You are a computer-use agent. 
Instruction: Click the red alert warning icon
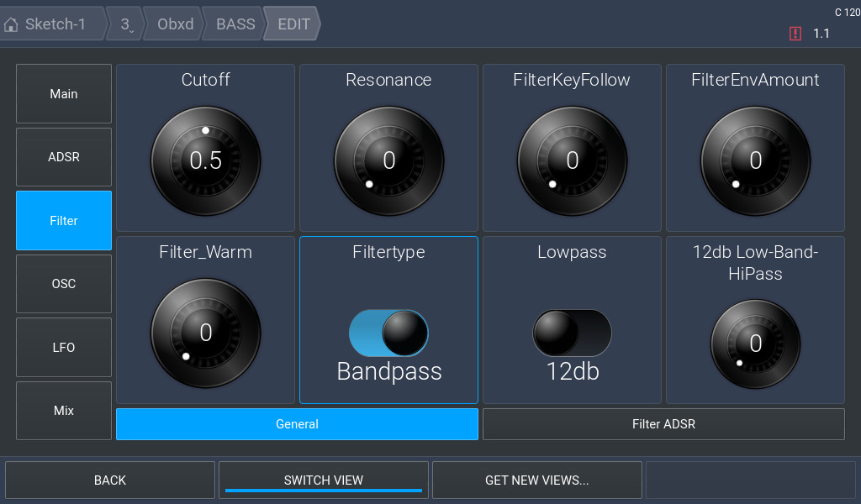click(x=795, y=34)
